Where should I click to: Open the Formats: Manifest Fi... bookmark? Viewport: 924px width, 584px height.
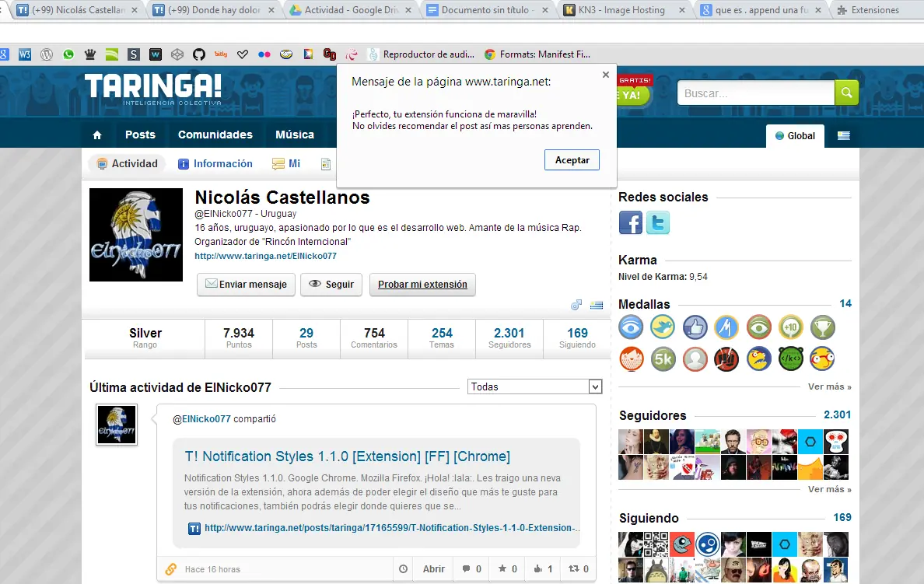[537, 54]
